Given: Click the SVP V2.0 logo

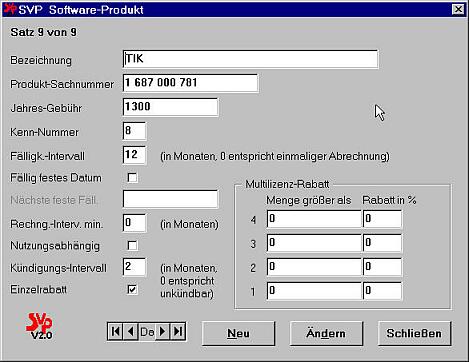Looking at the screenshot, I should pyautogui.click(x=40, y=326).
